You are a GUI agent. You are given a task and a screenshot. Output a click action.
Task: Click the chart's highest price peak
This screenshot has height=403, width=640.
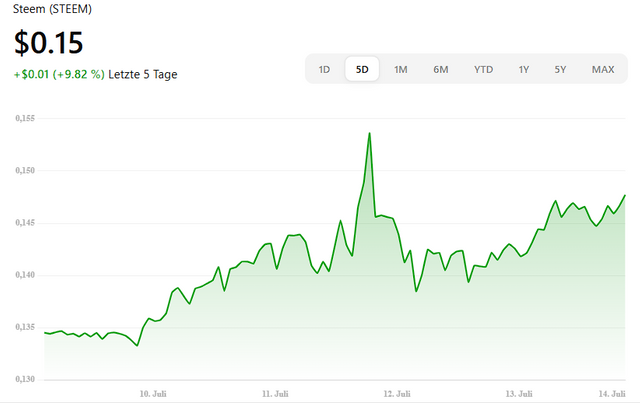[369, 133]
